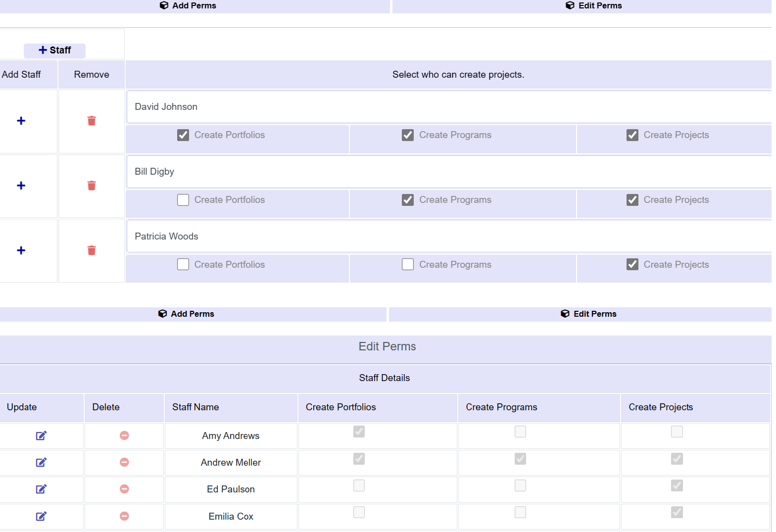Click the trash icon for David Johnson
The image size is (776, 532).
(x=92, y=121)
